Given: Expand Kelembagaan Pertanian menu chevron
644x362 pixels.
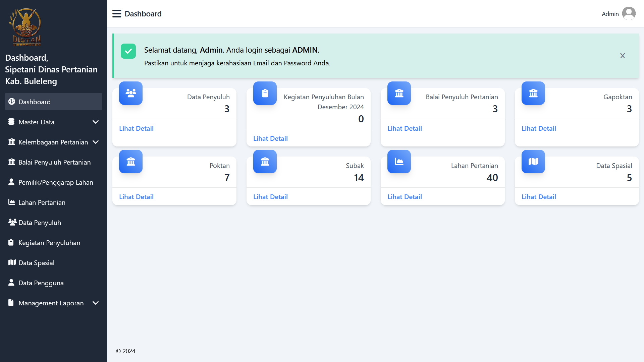Looking at the screenshot, I should click(95, 142).
